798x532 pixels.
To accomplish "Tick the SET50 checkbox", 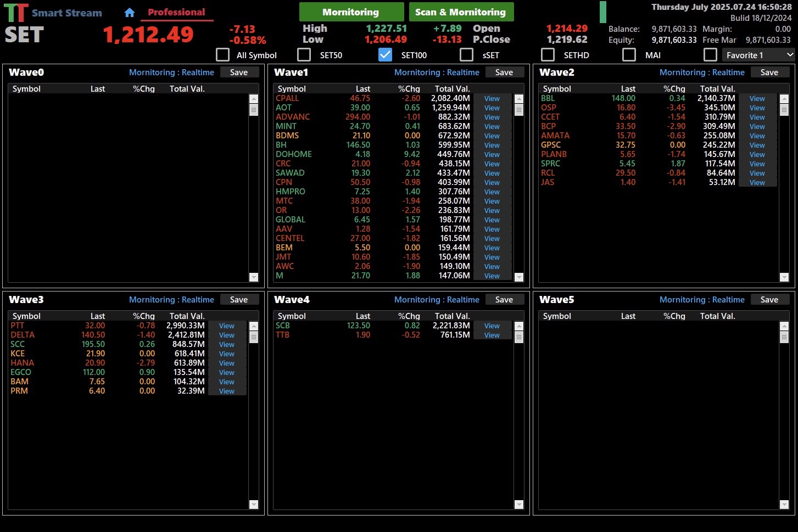I will click(x=304, y=54).
